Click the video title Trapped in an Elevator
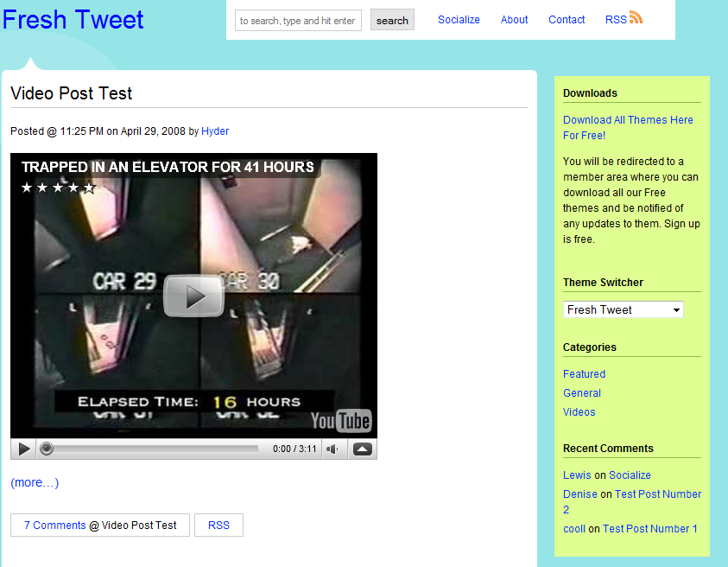728x567 pixels. pos(168,167)
